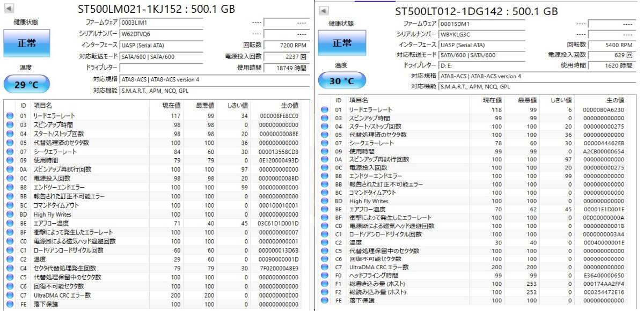Screen dimensions: 644x311
Task: Click the スピンアップ再試行回数 row name on ST500LT012
Action: [x=379, y=160]
